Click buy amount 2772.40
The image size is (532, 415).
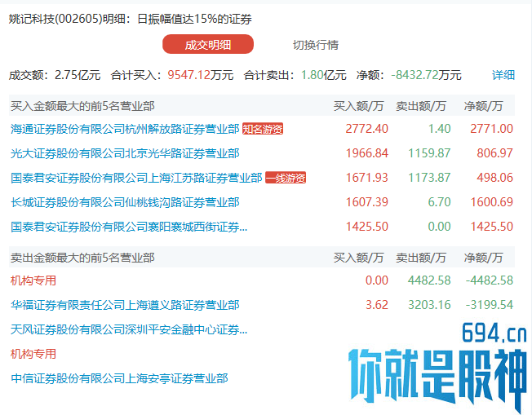coord(366,129)
